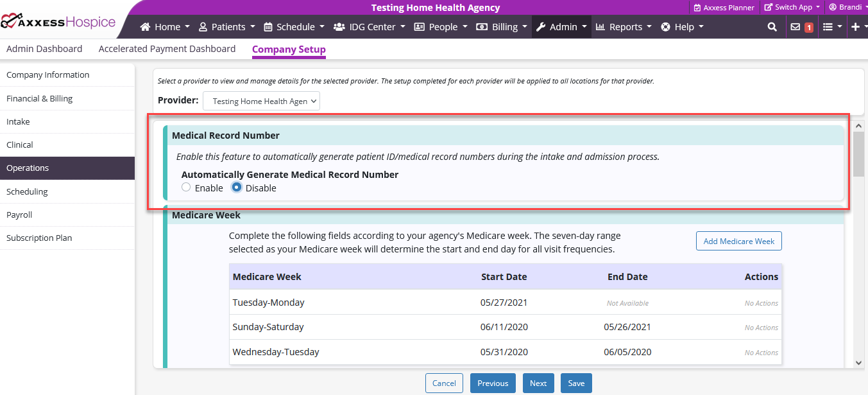Open the search magnifying glass icon

(x=771, y=27)
